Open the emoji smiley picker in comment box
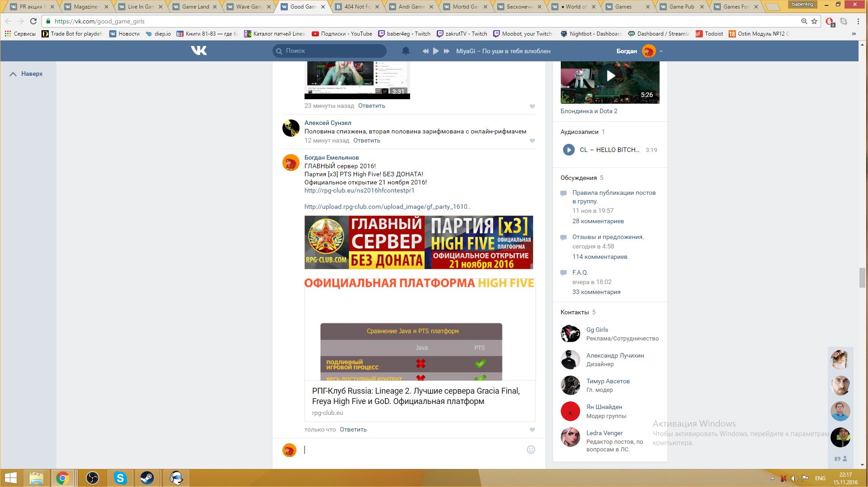868x487 pixels. pos(531,450)
